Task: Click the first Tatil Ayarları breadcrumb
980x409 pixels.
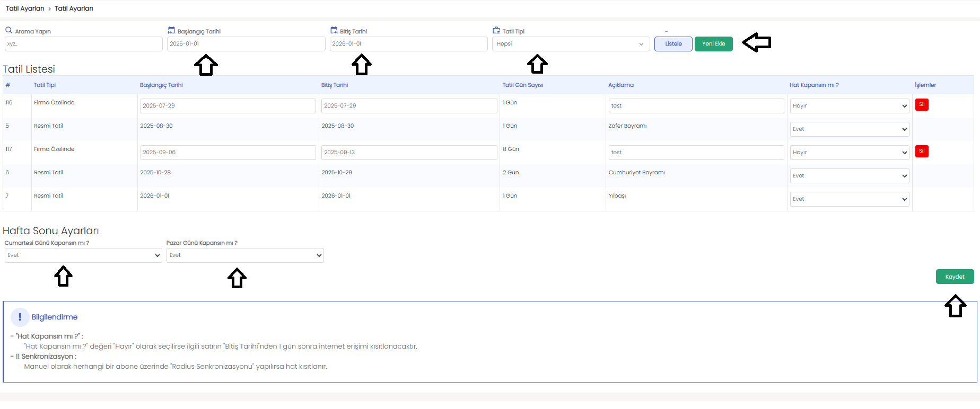Action: pos(25,8)
